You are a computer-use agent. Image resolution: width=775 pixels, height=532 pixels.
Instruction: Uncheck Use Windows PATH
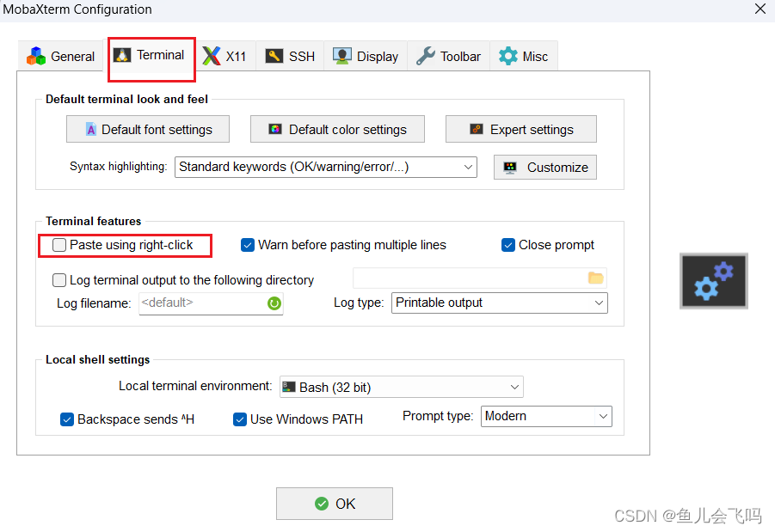pos(240,419)
